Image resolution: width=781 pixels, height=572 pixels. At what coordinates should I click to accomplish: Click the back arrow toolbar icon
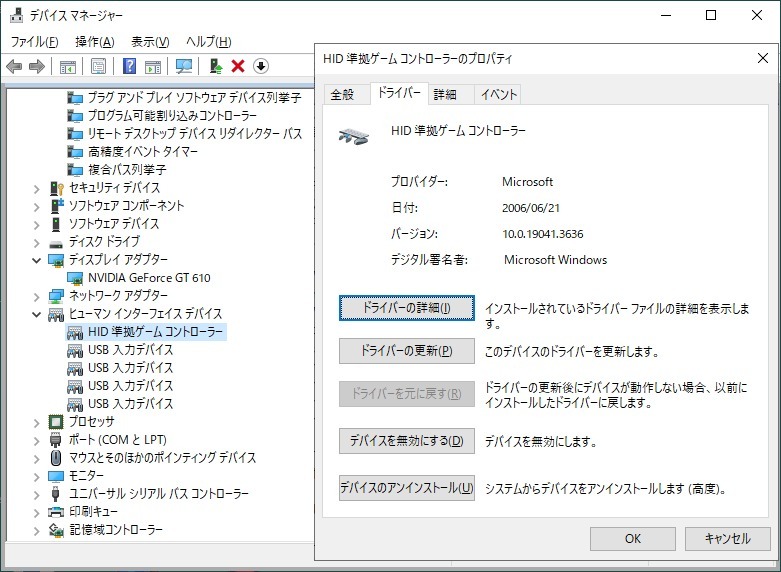coord(14,66)
